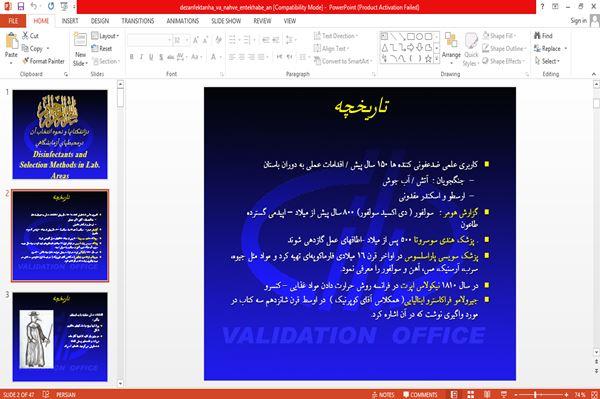Click the Paste icon
The height and width of the screenshot is (399, 600).
click(x=11, y=41)
